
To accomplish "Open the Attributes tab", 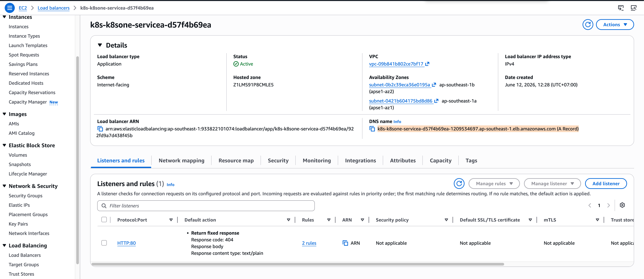I will (403, 160).
